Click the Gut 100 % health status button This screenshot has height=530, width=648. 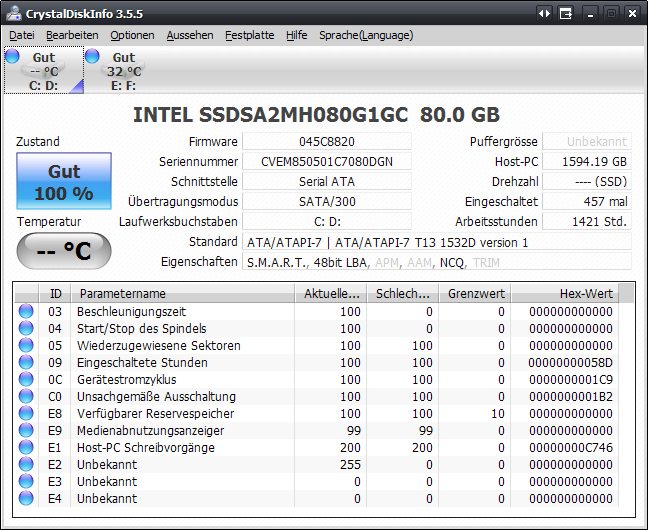tap(64, 181)
